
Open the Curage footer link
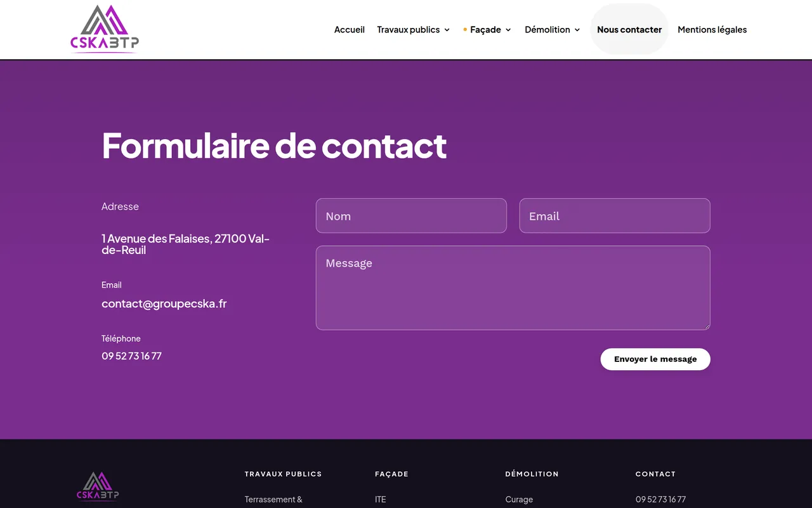point(519,500)
